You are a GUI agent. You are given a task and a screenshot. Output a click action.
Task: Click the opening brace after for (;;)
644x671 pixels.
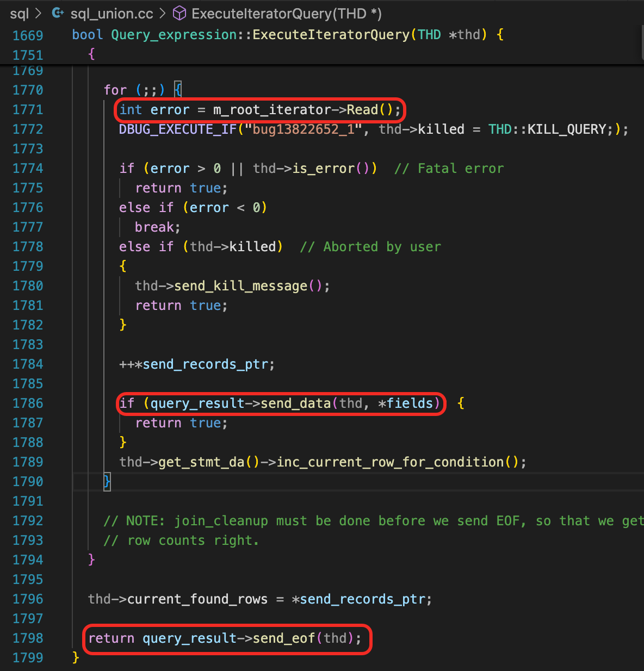tap(178, 89)
